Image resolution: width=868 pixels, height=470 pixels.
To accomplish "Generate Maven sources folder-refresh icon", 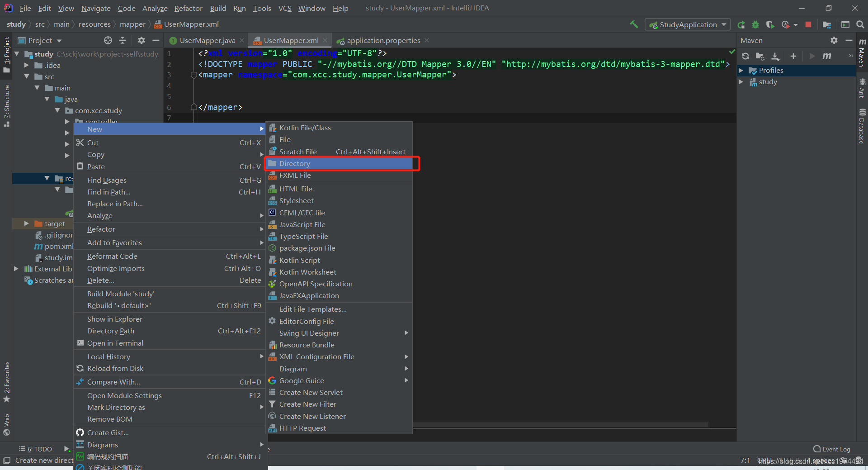I will coord(760,56).
